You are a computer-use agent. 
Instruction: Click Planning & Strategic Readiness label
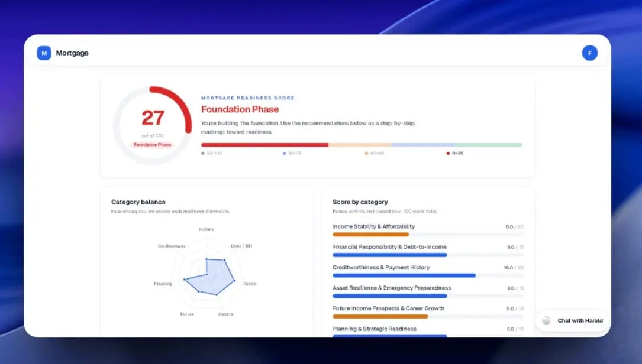coord(375,329)
